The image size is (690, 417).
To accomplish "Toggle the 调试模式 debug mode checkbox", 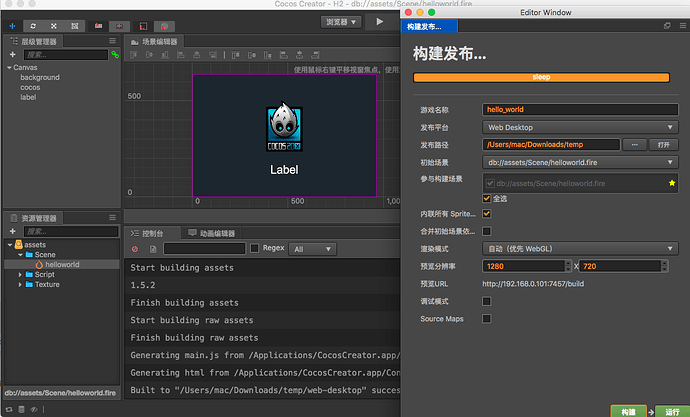I will (487, 301).
